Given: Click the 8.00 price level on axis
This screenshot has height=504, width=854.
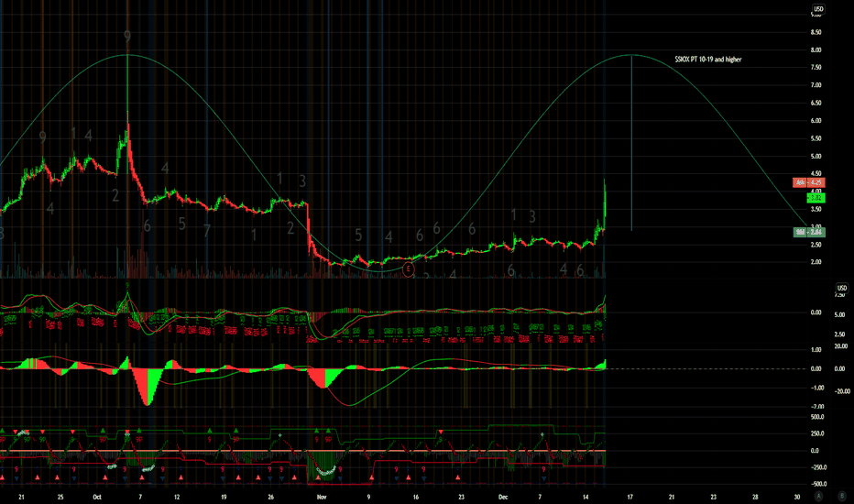Looking at the screenshot, I should coord(816,50).
